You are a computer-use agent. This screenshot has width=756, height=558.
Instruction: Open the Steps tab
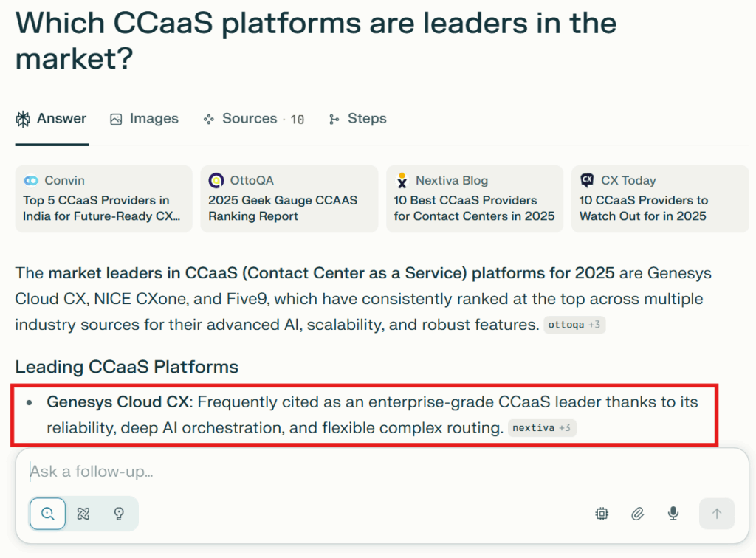(x=357, y=119)
